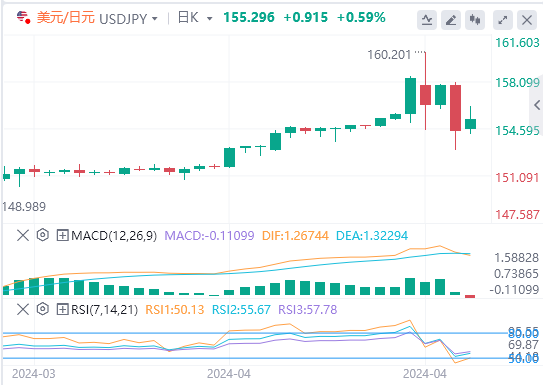Click the MACD:-0.11099 value
543x385 pixels.
209,236
